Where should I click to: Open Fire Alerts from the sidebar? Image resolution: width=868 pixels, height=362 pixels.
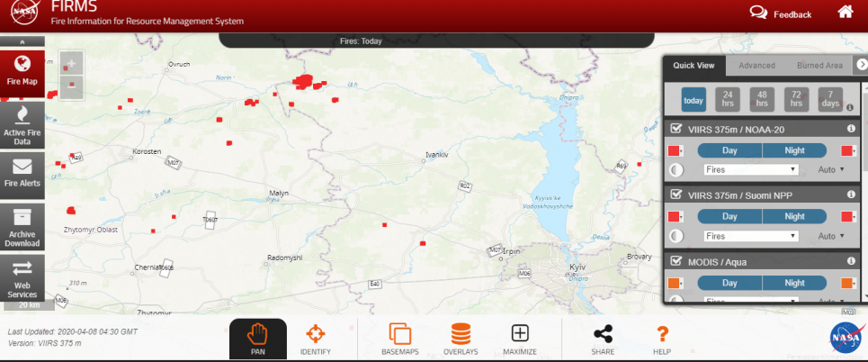[x=22, y=173]
